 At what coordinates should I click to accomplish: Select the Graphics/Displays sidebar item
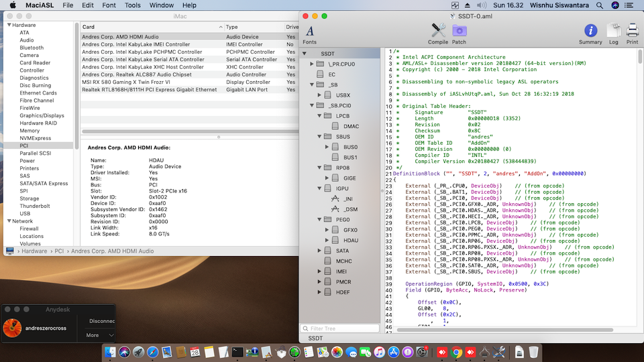click(x=42, y=115)
